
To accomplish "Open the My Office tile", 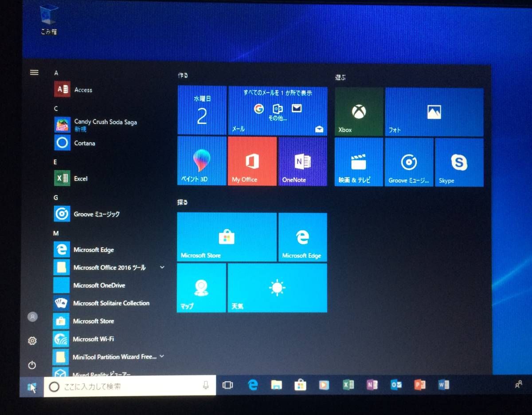I will point(252,161).
